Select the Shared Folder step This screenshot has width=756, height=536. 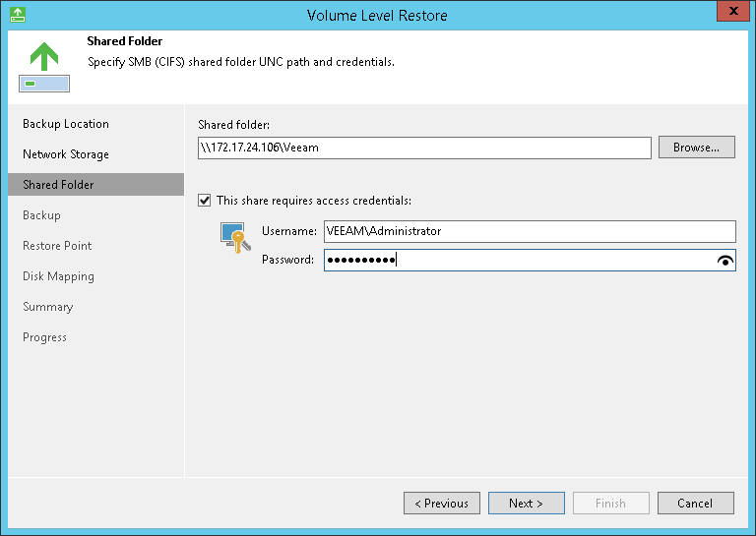(x=58, y=185)
